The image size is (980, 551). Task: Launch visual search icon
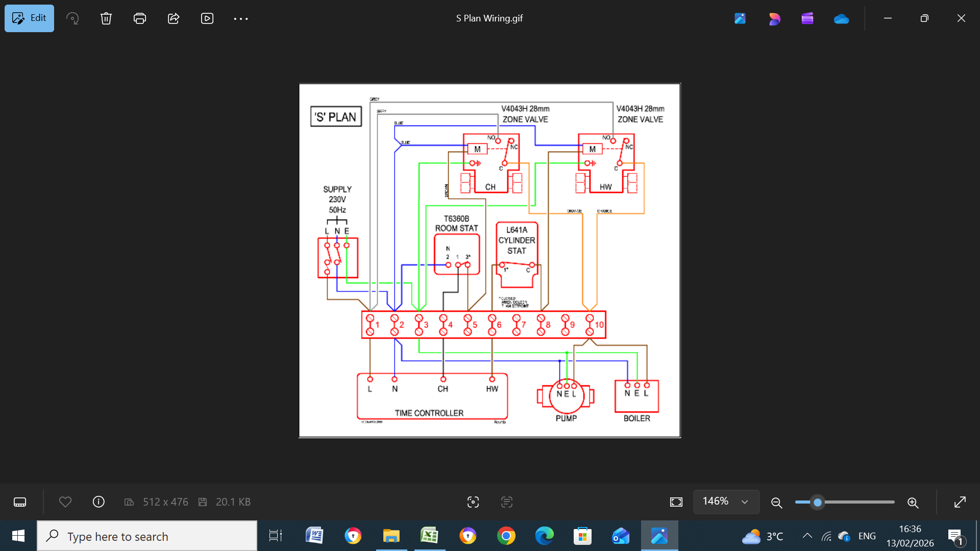tap(473, 502)
